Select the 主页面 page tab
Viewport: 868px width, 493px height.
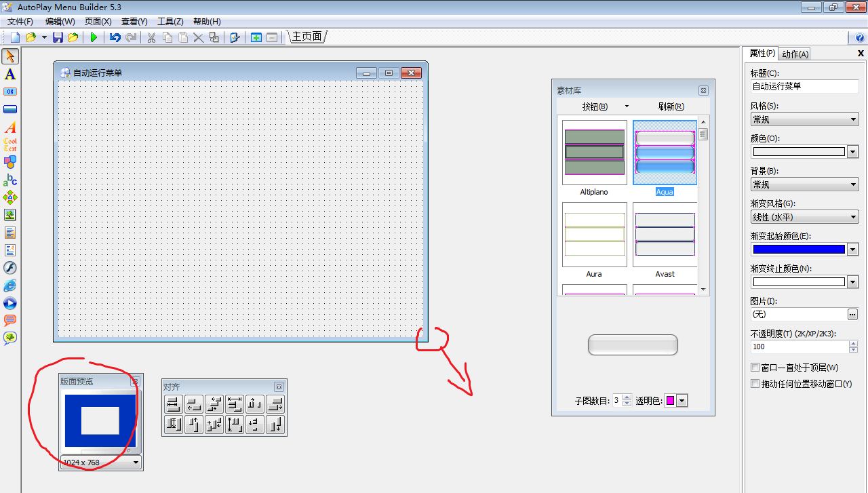307,37
